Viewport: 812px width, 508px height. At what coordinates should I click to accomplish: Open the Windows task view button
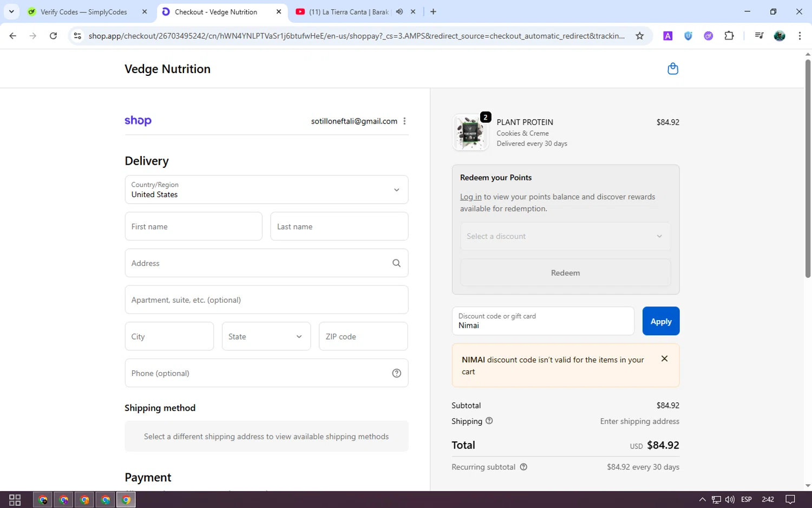click(x=15, y=499)
